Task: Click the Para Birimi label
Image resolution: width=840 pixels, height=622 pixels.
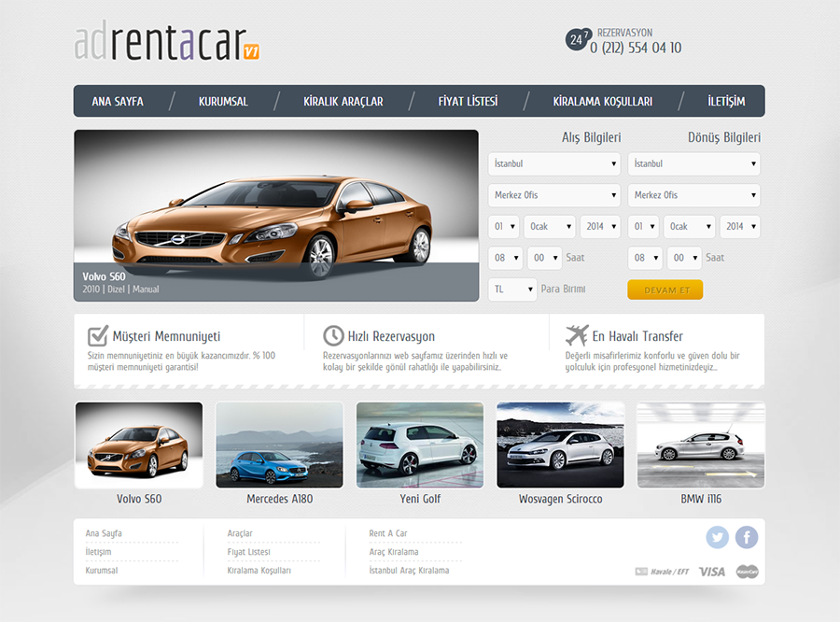Action: click(563, 289)
